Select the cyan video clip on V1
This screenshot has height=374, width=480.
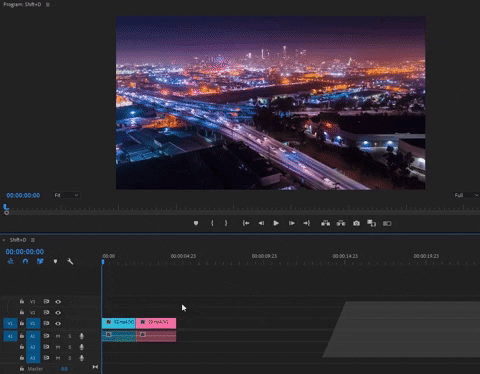[x=119, y=323]
